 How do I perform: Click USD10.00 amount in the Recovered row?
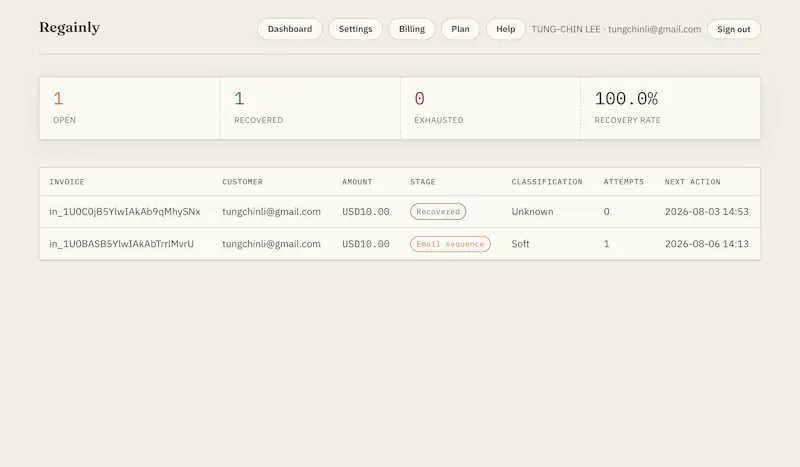(x=366, y=212)
